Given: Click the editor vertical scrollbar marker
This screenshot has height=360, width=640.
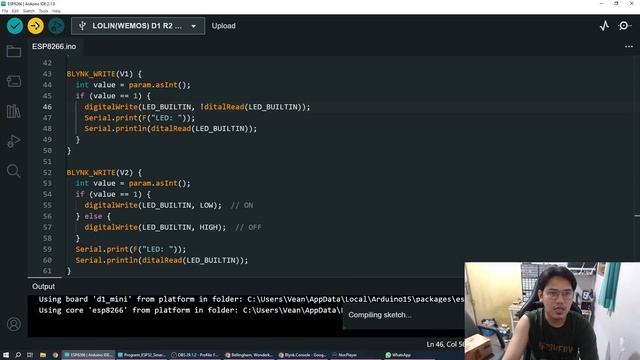Looking at the screenshot, I should click(637, 216).
